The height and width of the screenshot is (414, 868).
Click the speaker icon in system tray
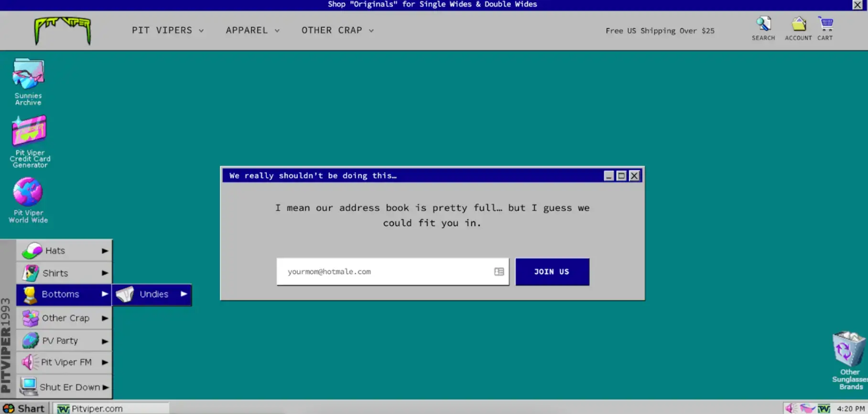pyautogui.click(x=791, y=408)
